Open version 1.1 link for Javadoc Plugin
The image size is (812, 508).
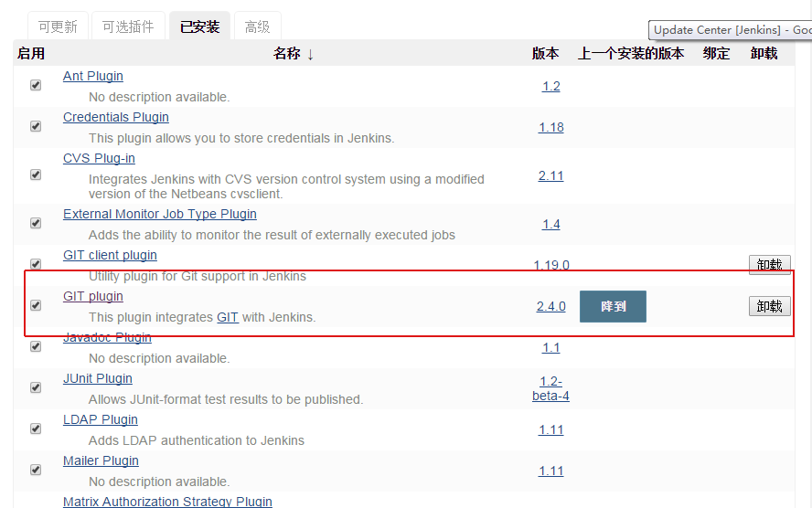(x=551, y=347)
